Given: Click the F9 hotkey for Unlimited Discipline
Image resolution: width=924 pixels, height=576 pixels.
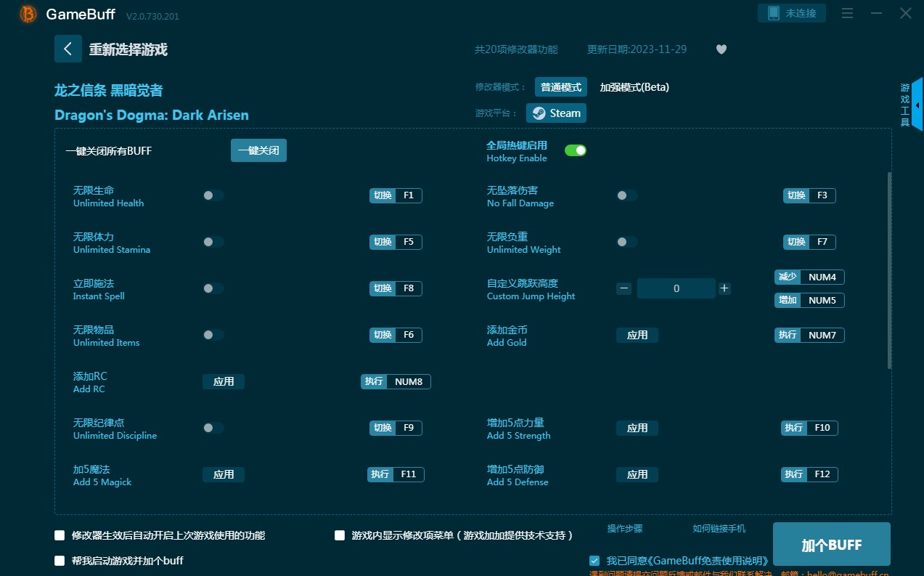Looking at the screenshot, I should point(396,428).
